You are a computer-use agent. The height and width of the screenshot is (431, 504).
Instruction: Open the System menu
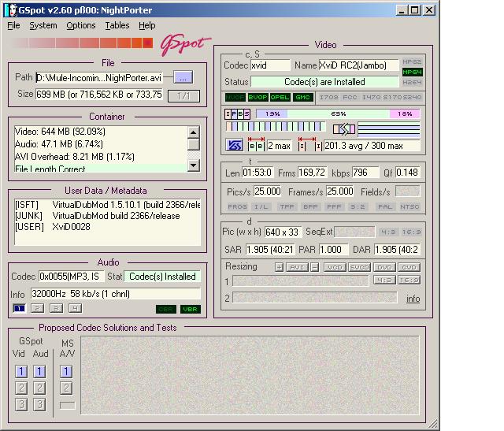pyautogui.click(x=43, y=25)
